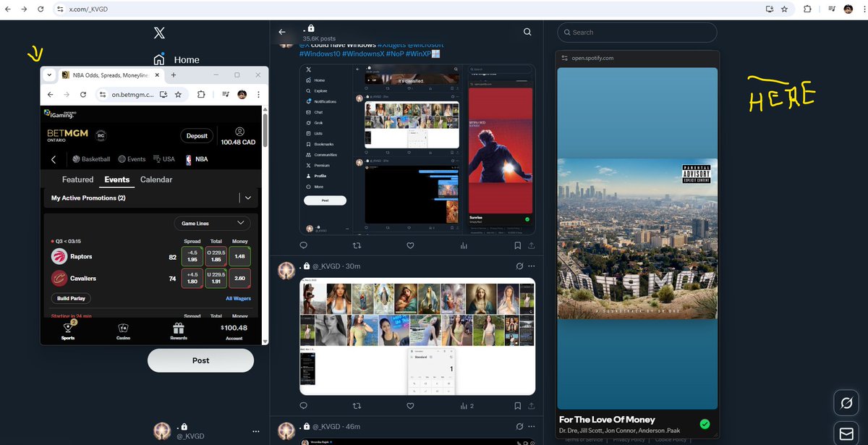The width and height of the screenshot is (868, 445).
Task: View analytics of the top post
Action: click(464, 245)
